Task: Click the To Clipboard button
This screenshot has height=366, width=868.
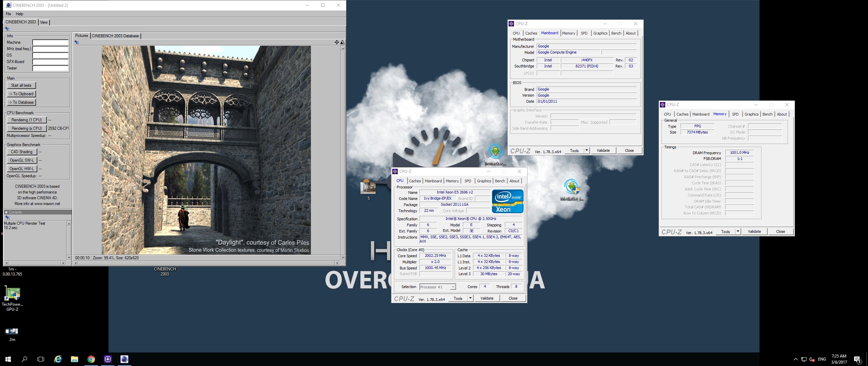Action: click(21, 94)
